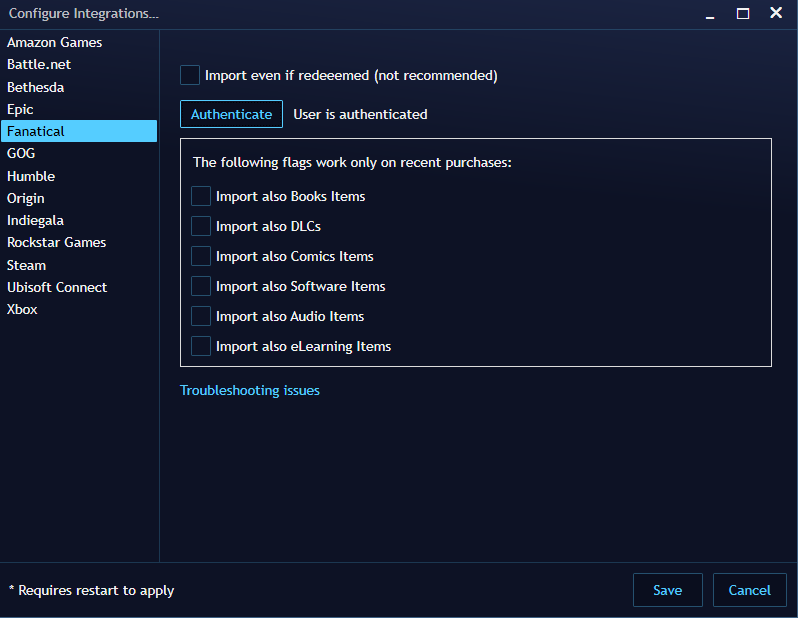Enable Import also eLearning Items
The image size is (798, 618).
click(201, 346)
